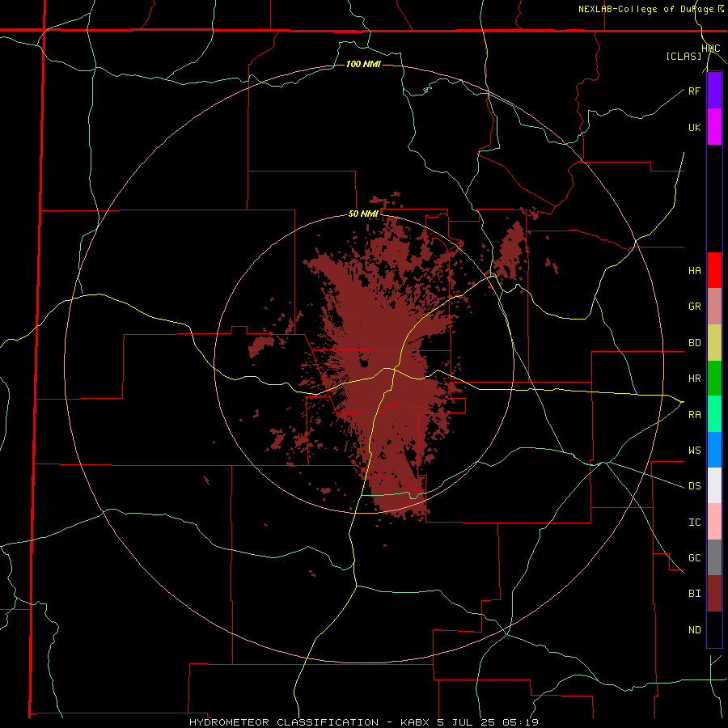This screenshot has height=728, width=728.
Task: Click the HA legend label
Action: pos(694,271)
